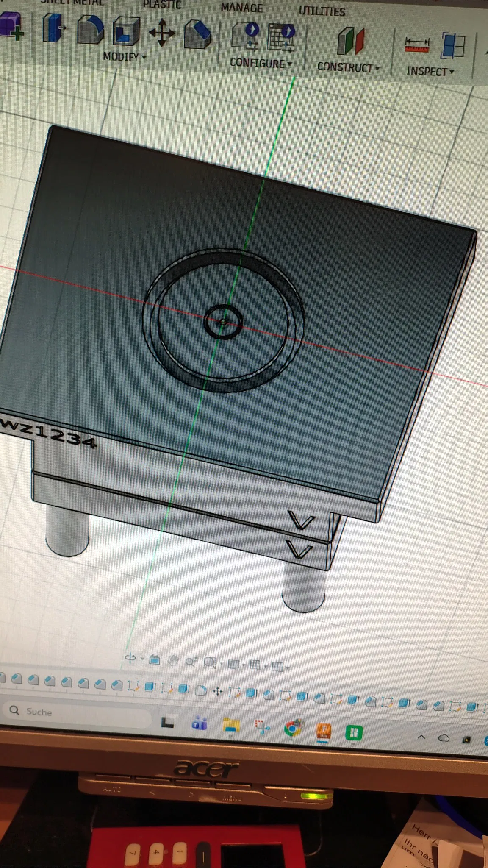Launch the Snipping Tool from the taskbar

pos(262,727)
